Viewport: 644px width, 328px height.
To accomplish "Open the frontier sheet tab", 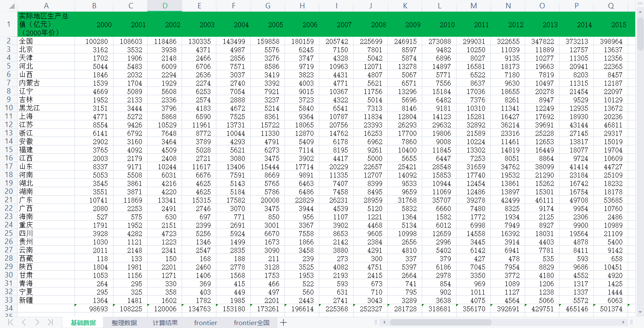I will tap(205, 323).
